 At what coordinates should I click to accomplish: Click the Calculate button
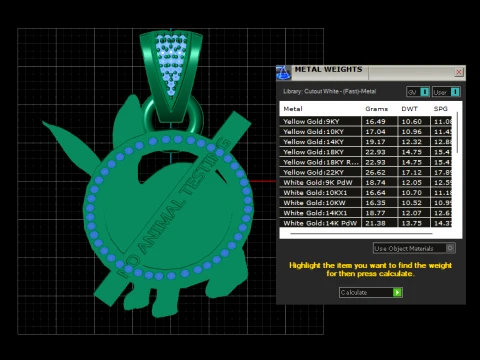coord(371,292)
